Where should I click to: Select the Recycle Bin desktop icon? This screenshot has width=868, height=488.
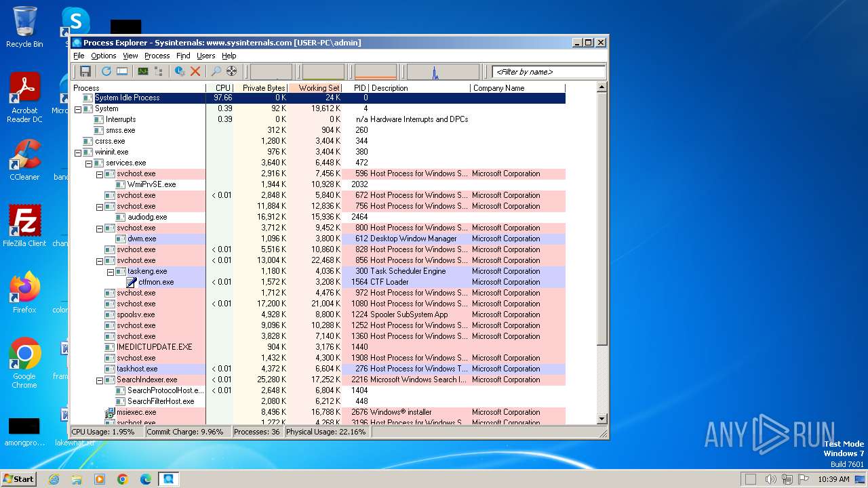24,27
